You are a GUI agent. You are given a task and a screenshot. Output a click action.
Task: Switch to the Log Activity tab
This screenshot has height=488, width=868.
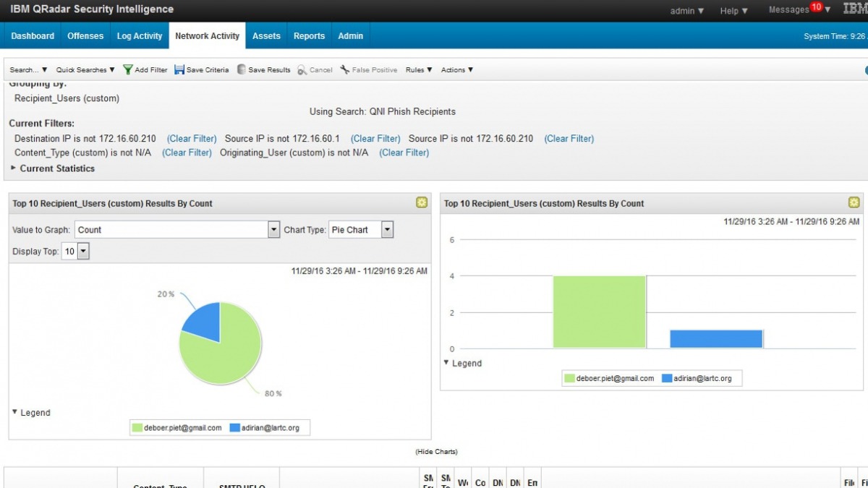(140, 36)
